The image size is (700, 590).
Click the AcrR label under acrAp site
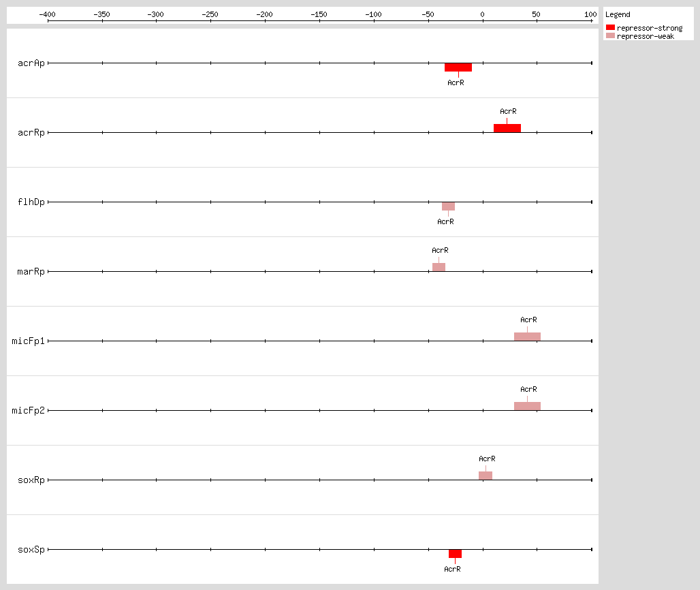point(456,82)
